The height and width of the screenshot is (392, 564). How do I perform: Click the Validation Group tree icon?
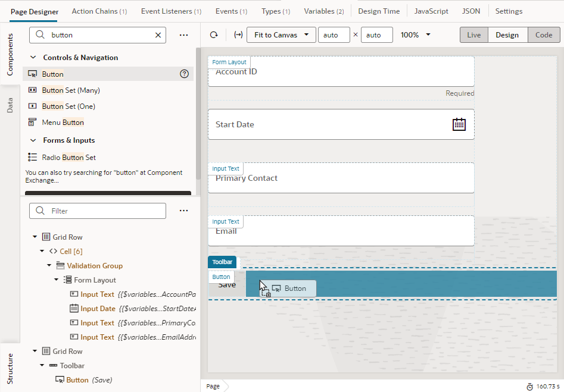tap(60, 265)
